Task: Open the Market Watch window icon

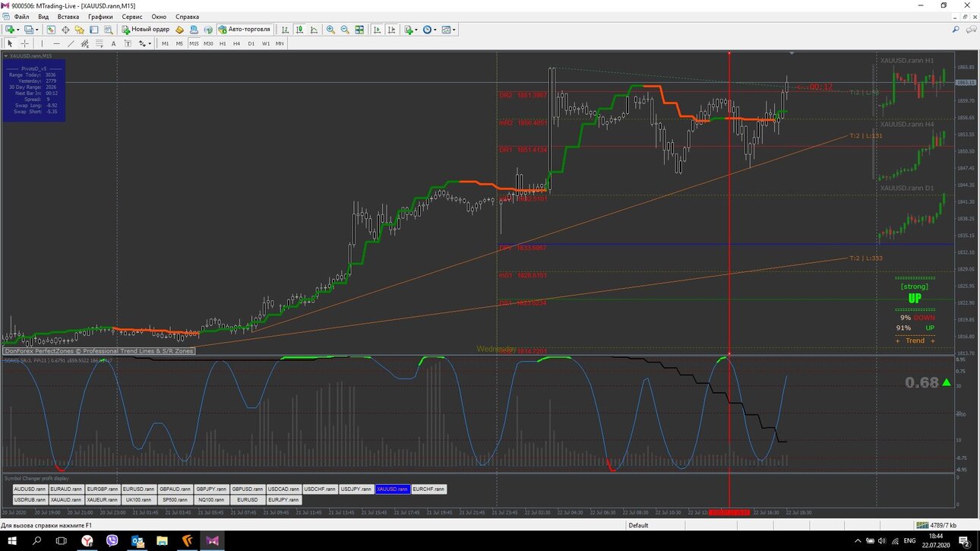Action: click(x=51, y=30)
